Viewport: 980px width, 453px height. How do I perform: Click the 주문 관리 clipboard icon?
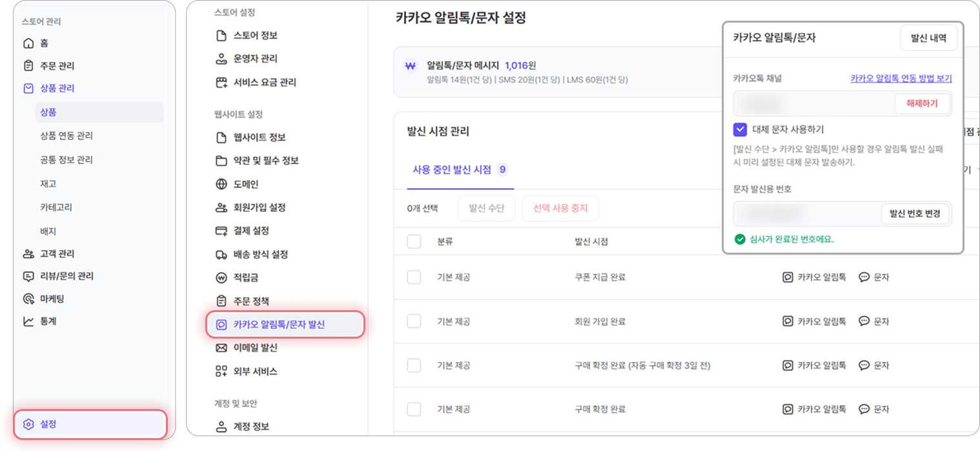[x=28, y=66]
